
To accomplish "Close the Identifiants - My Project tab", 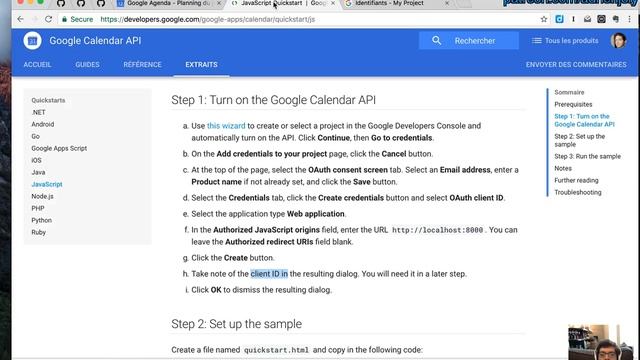I will click(447, 3).
